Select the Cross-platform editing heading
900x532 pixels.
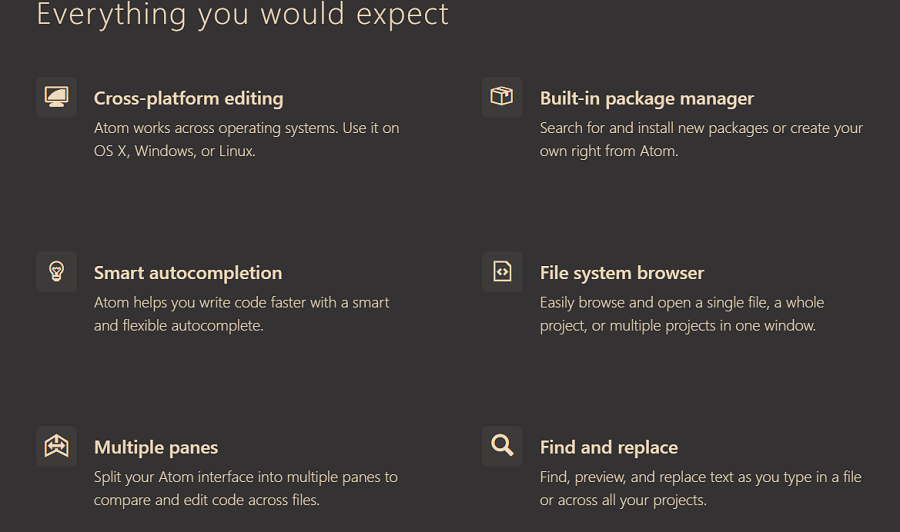pos(188,99)
